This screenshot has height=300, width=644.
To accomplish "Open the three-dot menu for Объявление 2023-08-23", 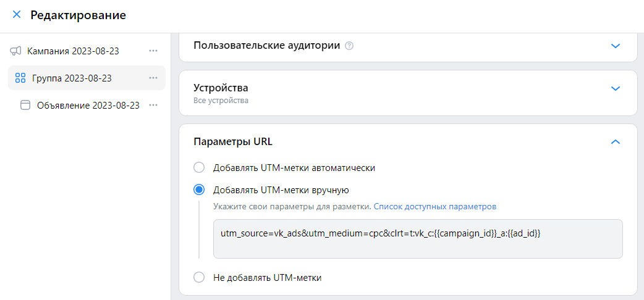I will [153, 106].
